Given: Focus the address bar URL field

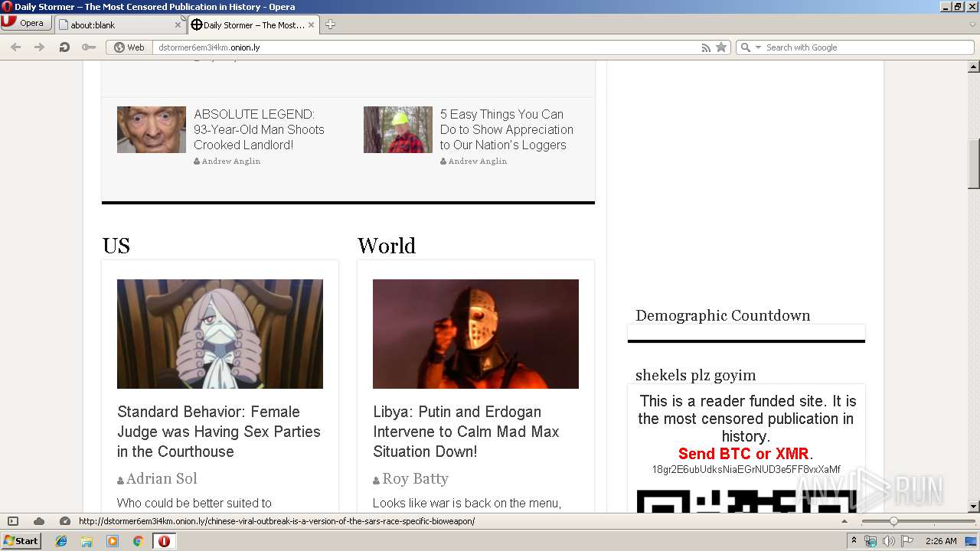Looking at the screenshot, I should click(x=425, y=47).
